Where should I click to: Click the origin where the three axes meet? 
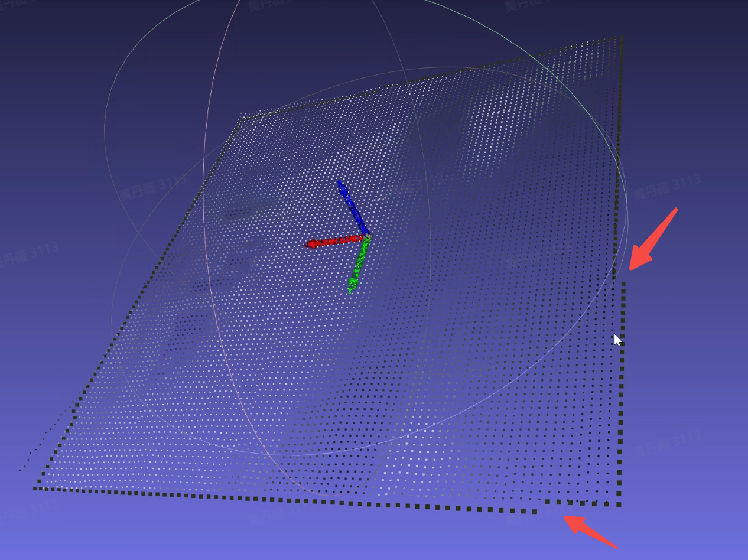368,237
